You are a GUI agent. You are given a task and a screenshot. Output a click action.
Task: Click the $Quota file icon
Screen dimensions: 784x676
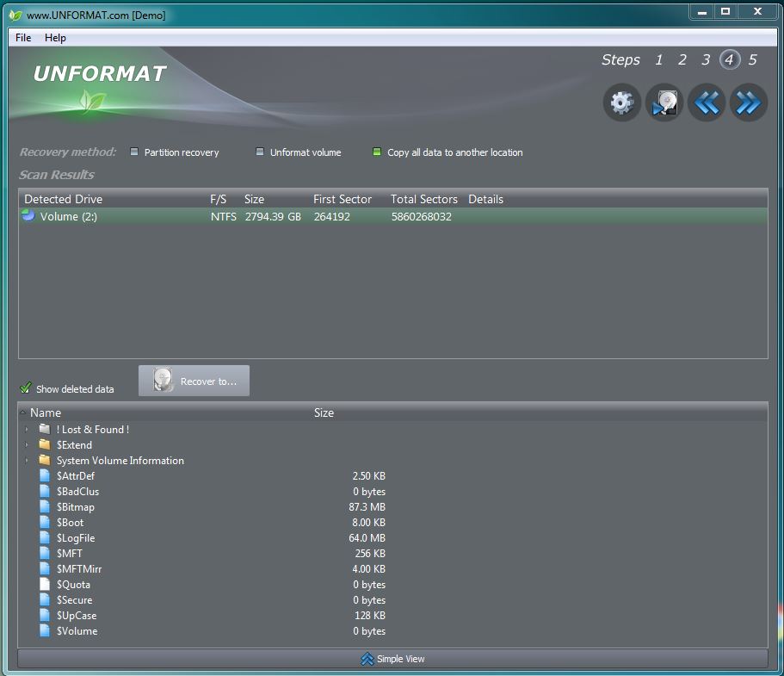click(45, 584)
